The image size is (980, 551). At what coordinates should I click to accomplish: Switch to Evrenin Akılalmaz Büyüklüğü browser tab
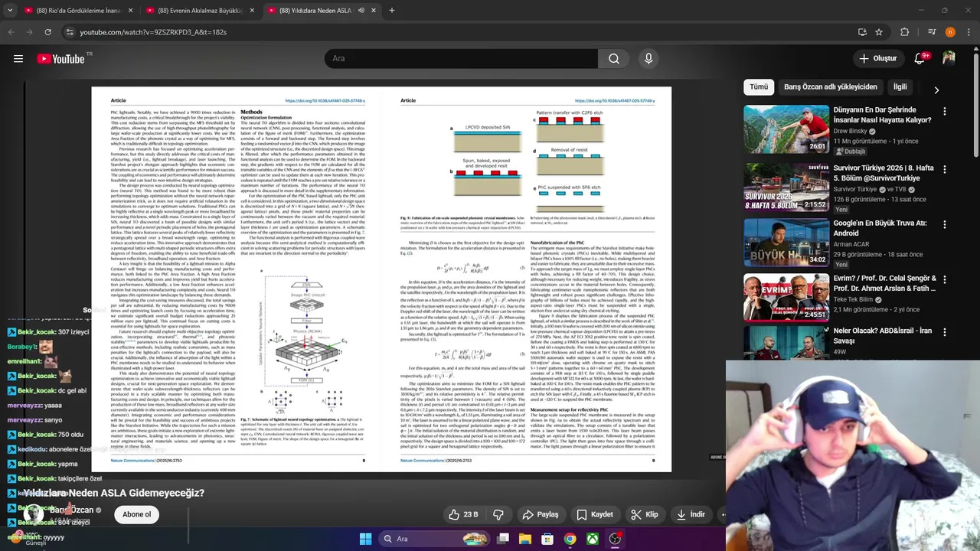tap(201, 11)
